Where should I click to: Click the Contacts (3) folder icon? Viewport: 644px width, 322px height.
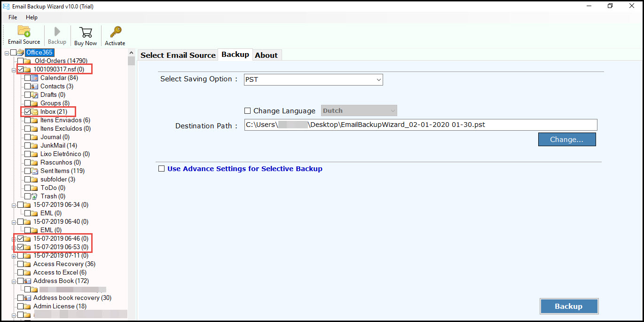pyautogui.click(x=35, y=86)
